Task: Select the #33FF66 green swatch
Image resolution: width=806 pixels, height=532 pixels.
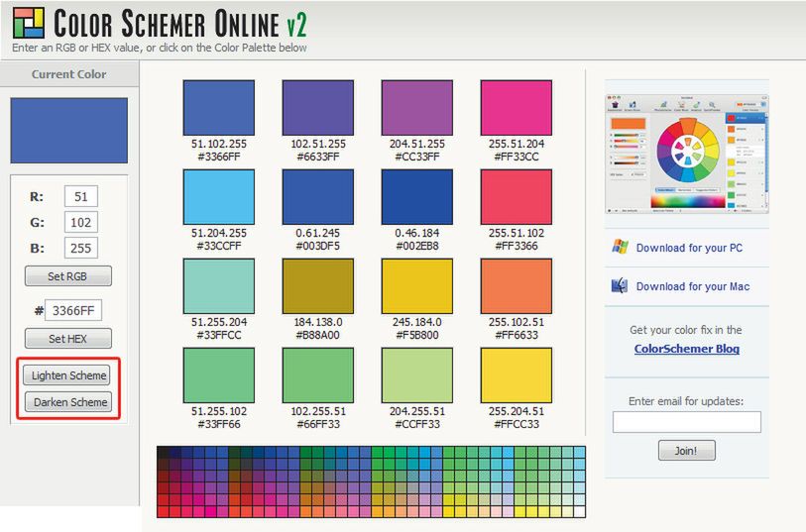Action: [x=218, y=375]
